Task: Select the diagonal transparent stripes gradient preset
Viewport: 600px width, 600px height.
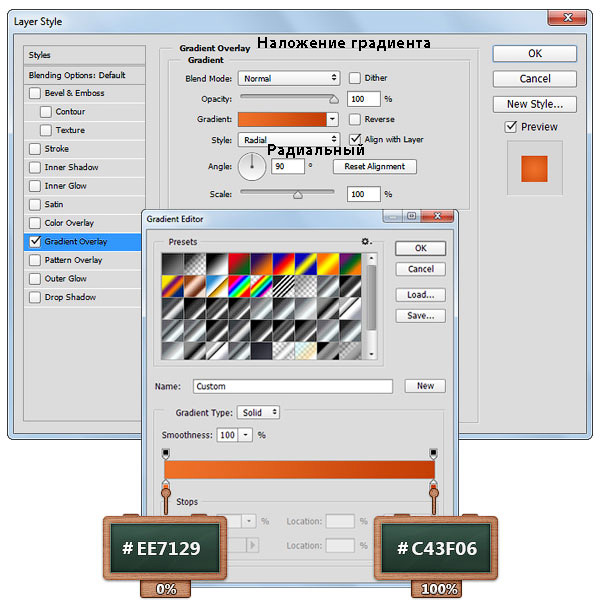Action: (x=284, y=286)
